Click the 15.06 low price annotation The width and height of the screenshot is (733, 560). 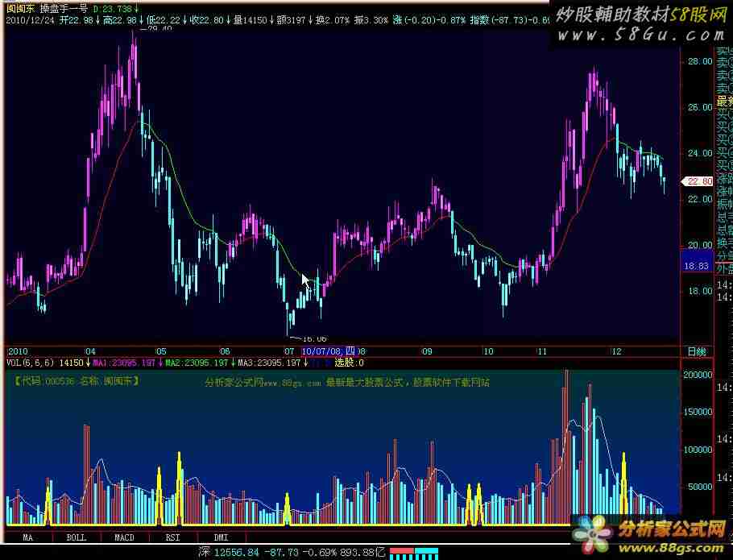pyautogui.click(x=314, y=338)
